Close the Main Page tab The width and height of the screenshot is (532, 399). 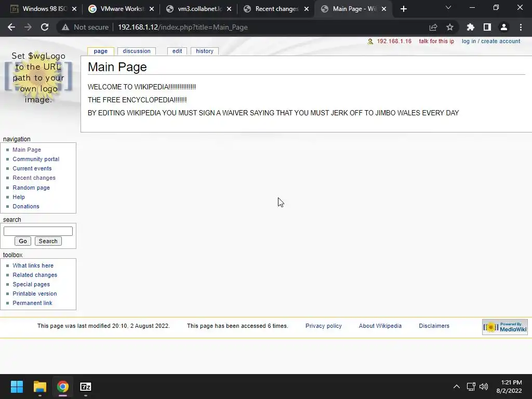coord(384,9)
